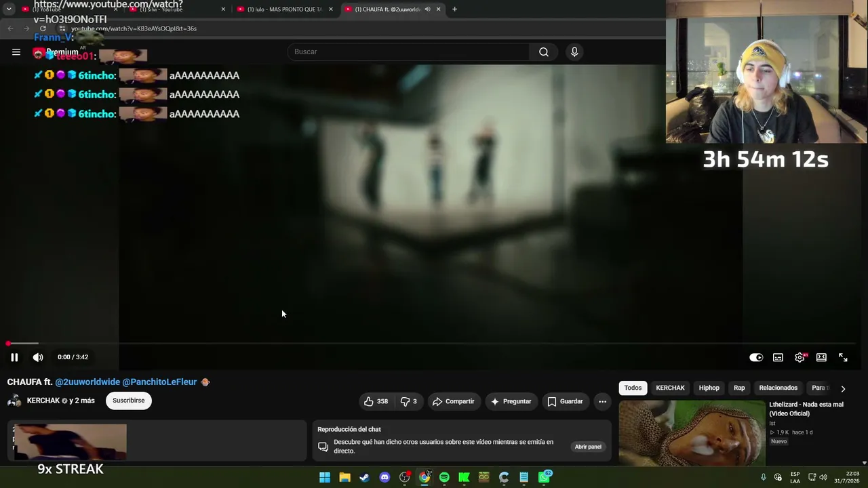The image size is (868, 488).
Task: Reload the page with the refresh icon
Action: coord(43,28)
